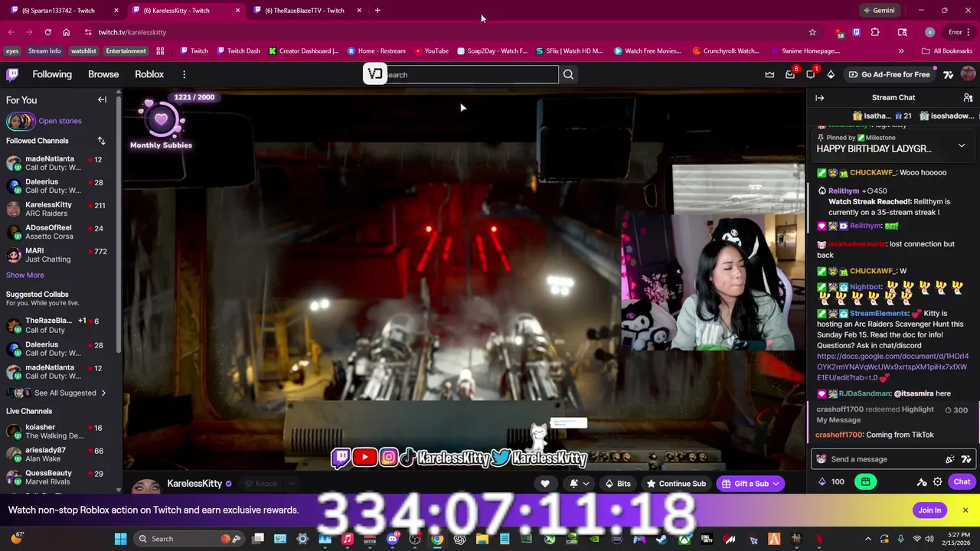The height and width of the screenshot is (551, 980).
Task: Open the Twitch home logo
Action: [x=12, y=74]
